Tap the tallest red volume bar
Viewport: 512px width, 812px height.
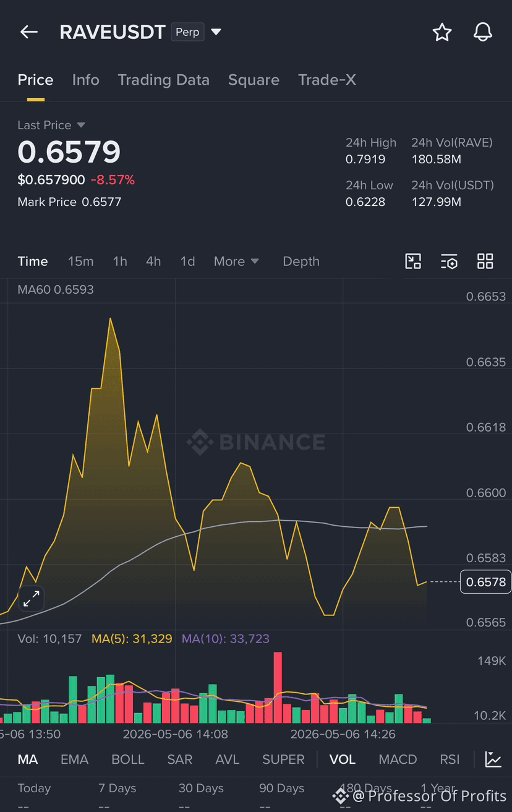tap(278, 687)
